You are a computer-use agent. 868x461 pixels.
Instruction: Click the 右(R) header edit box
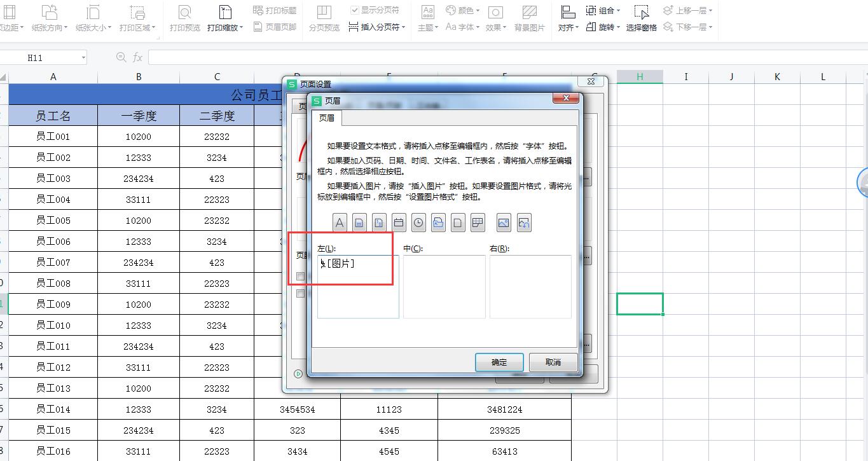[x=530, y=286]
